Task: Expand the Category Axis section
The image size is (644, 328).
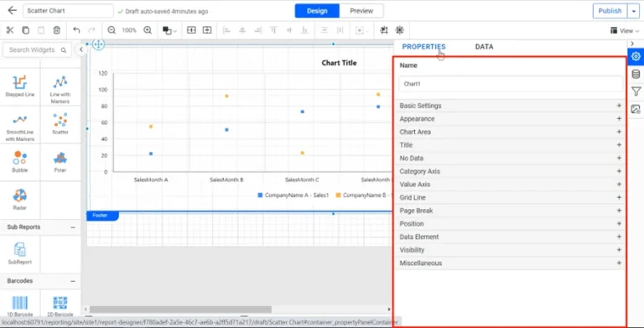Action: [510, 171]
